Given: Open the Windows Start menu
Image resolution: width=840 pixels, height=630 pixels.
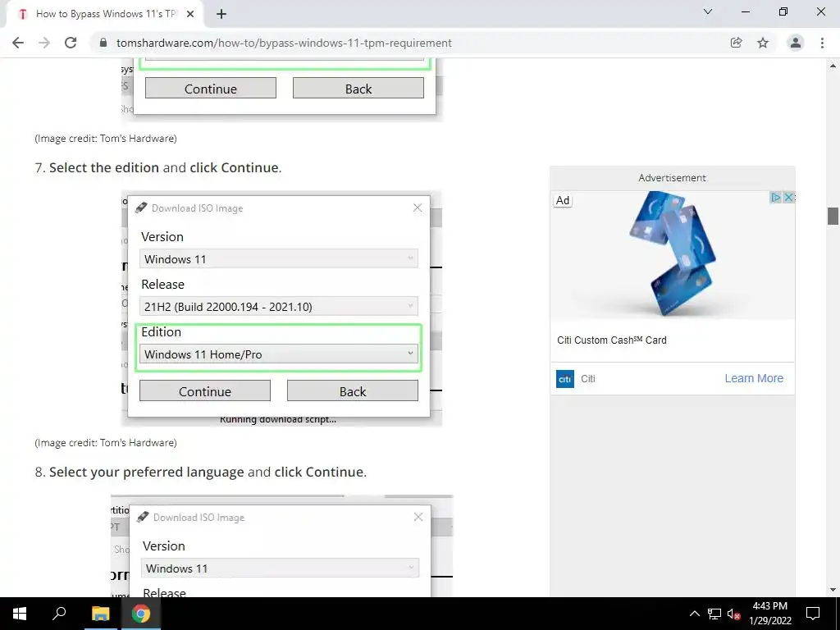Looking at the screenshot, I should (x=20, y=614).
